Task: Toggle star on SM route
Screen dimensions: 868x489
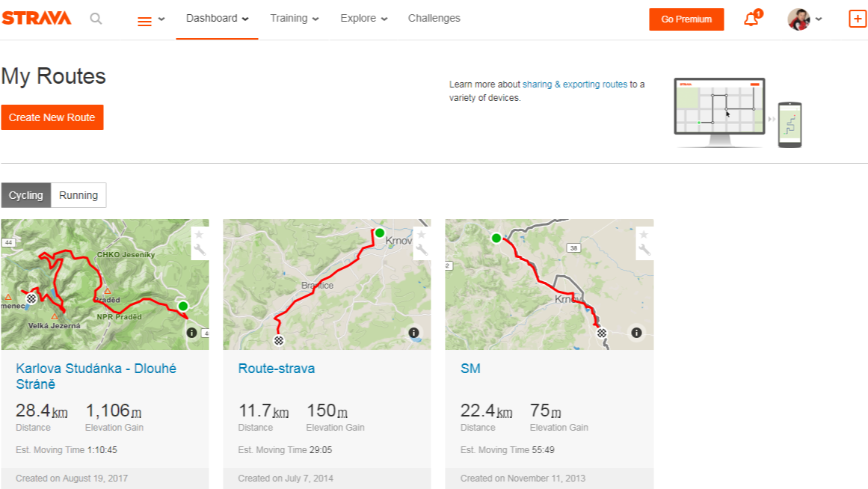Action: (644, 235)
